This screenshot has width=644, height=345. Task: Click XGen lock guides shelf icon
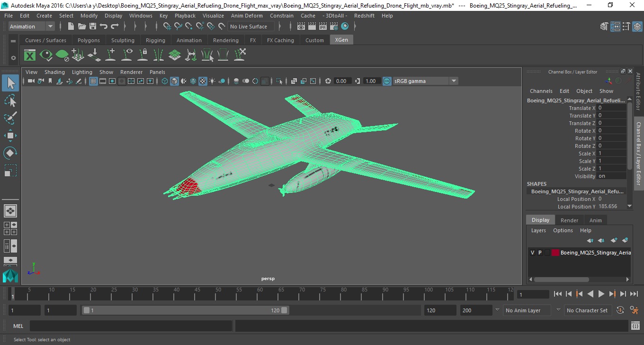tap(143, 55)
